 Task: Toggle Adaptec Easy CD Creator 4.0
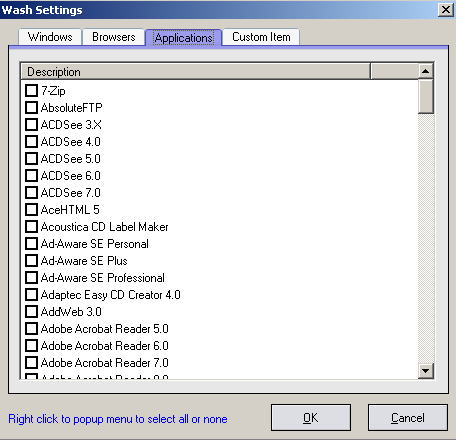(31, 294)
